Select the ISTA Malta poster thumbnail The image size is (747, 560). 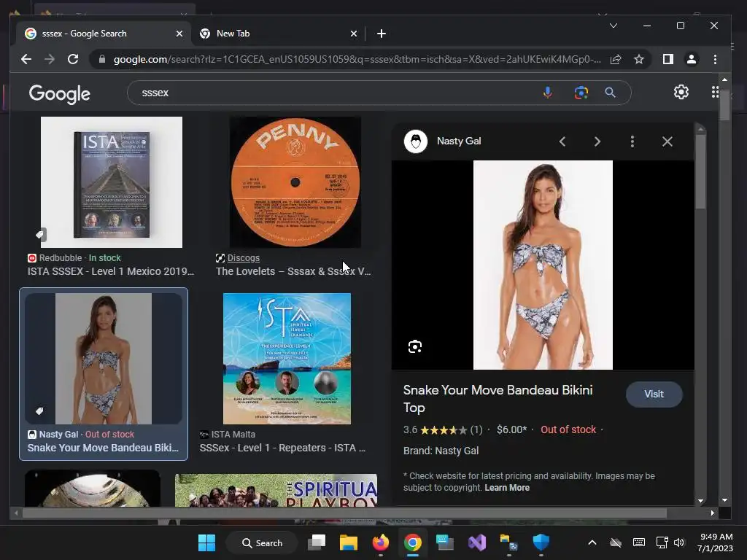pos(287,359)
